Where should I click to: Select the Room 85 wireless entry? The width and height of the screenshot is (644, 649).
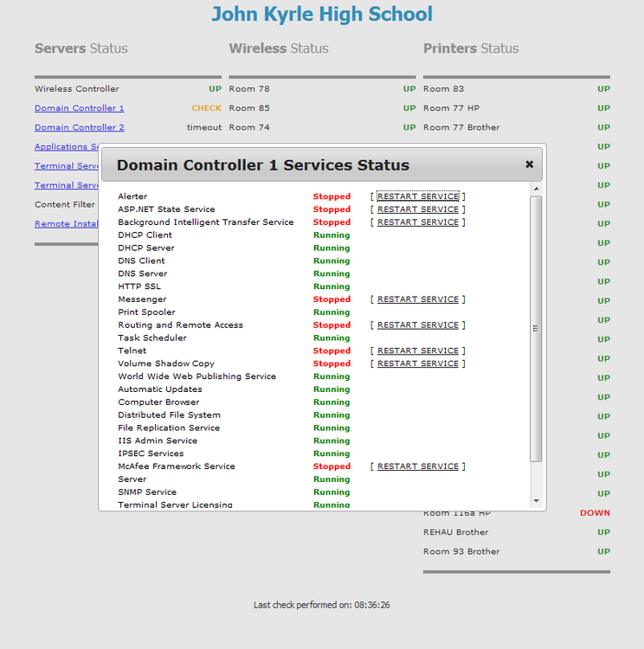(322, 107)
